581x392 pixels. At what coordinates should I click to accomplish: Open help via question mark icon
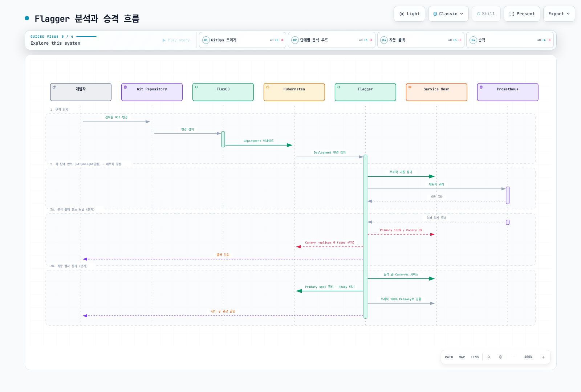(x=500, y=357)
